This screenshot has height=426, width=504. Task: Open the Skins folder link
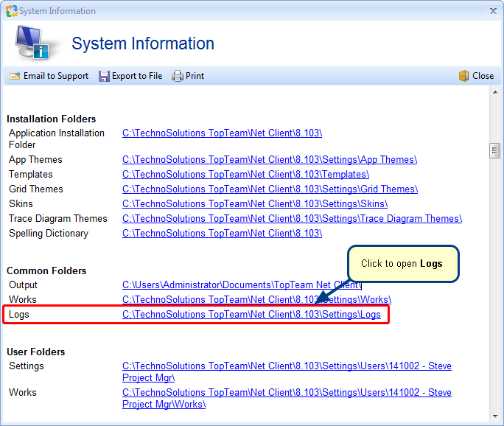point(254,204)
